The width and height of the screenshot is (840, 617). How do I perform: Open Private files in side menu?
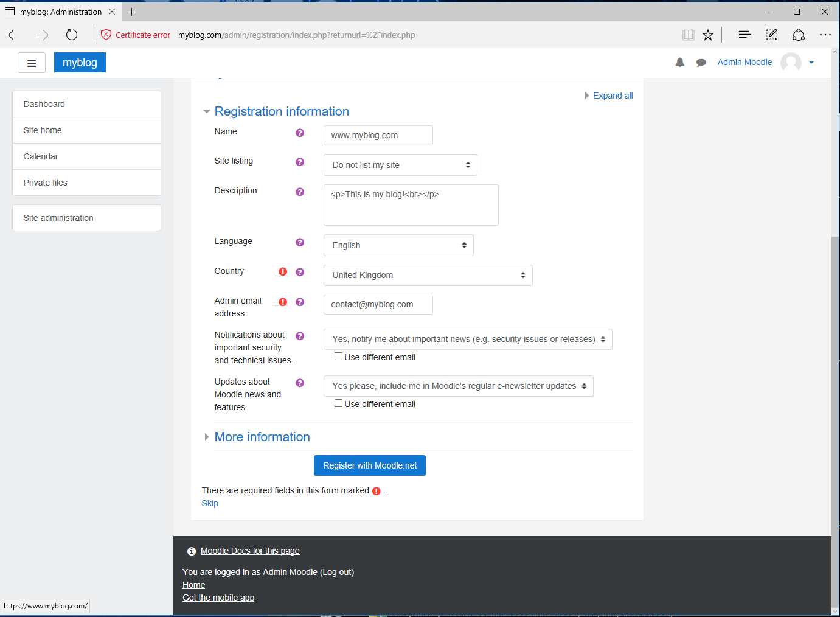point(86,183)
